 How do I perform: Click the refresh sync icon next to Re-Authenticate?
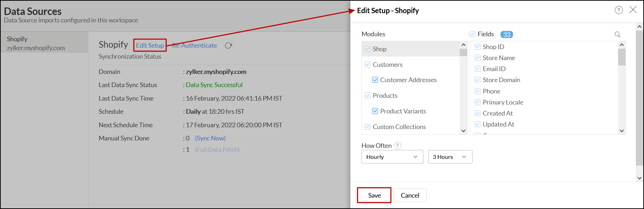click(228, 45)
